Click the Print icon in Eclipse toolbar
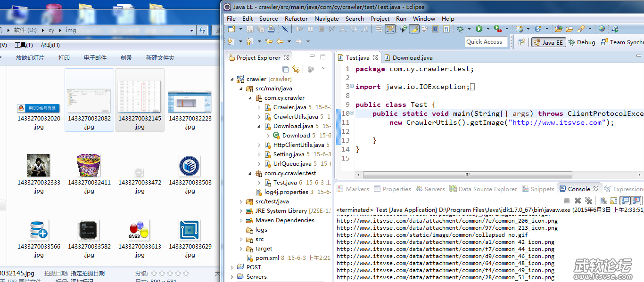Viewport: 644px width, 282px height. (x=272, y=29)
